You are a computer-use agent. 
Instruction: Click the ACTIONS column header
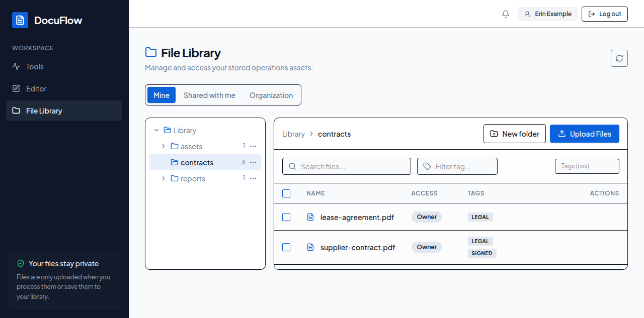[x=604, y=193]
